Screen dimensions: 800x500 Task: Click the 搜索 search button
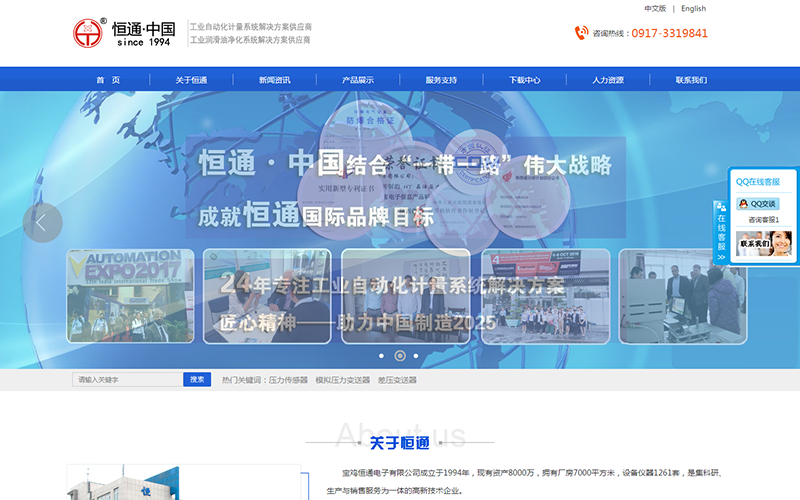click(x=197, y=380)
